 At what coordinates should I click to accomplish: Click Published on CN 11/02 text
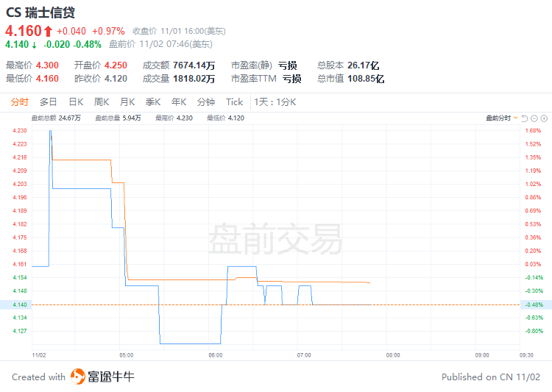tap(491, 377)
